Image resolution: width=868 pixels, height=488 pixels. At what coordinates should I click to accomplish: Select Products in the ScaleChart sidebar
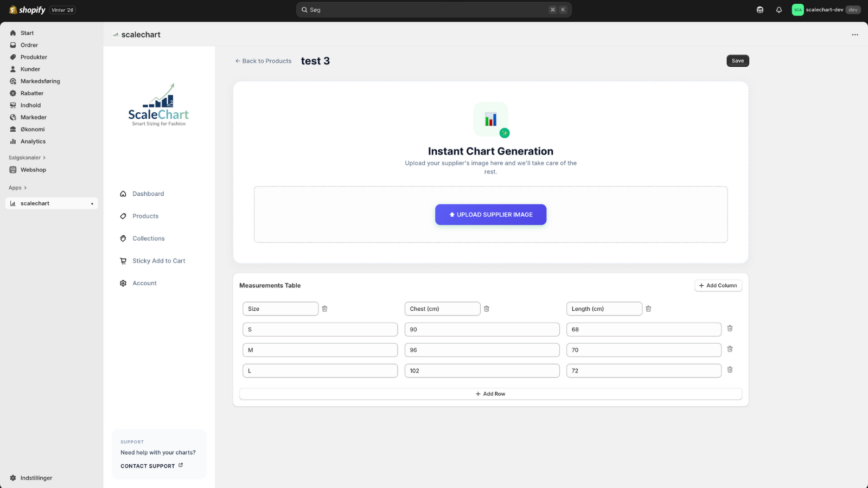145,216
